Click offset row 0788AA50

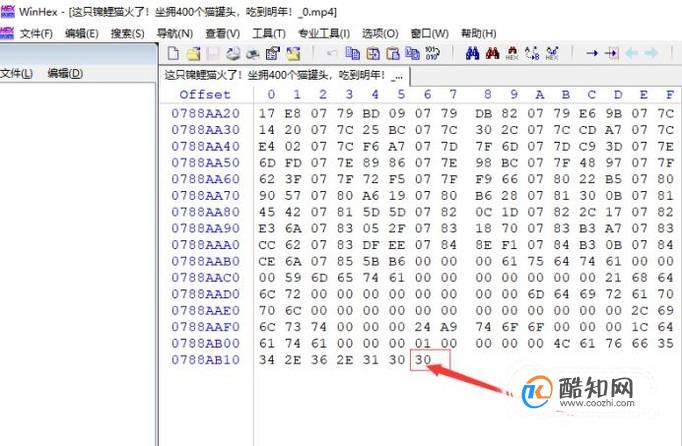pos(205,163)
